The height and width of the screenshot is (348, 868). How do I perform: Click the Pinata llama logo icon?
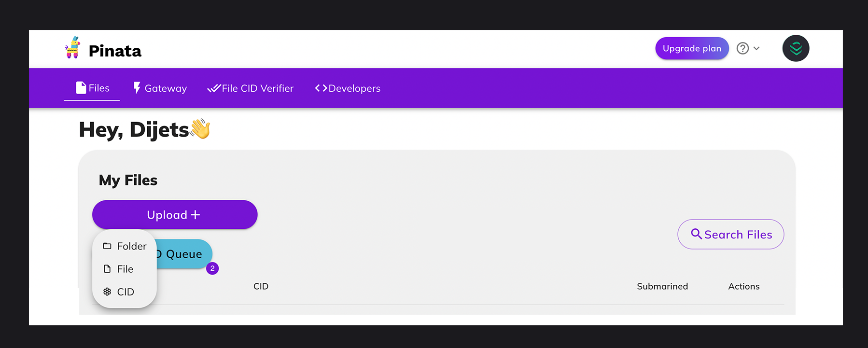coord(73,48)
